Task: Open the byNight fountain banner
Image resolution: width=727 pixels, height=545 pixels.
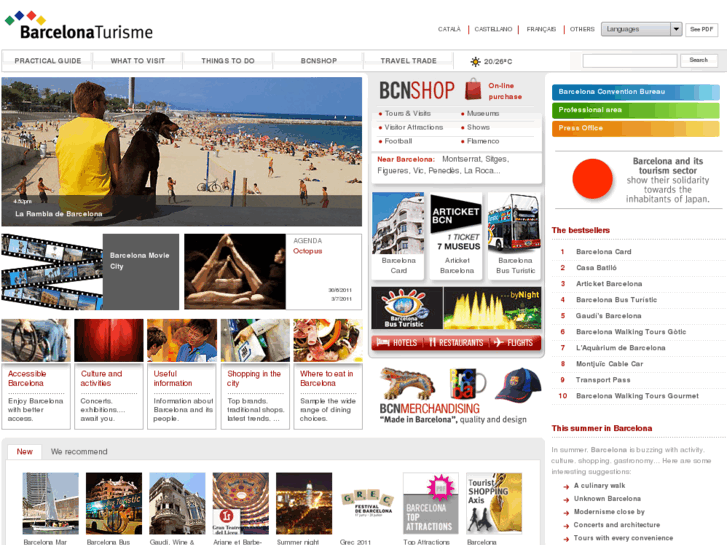Action: pyautogui.click(x=492, y=308)
